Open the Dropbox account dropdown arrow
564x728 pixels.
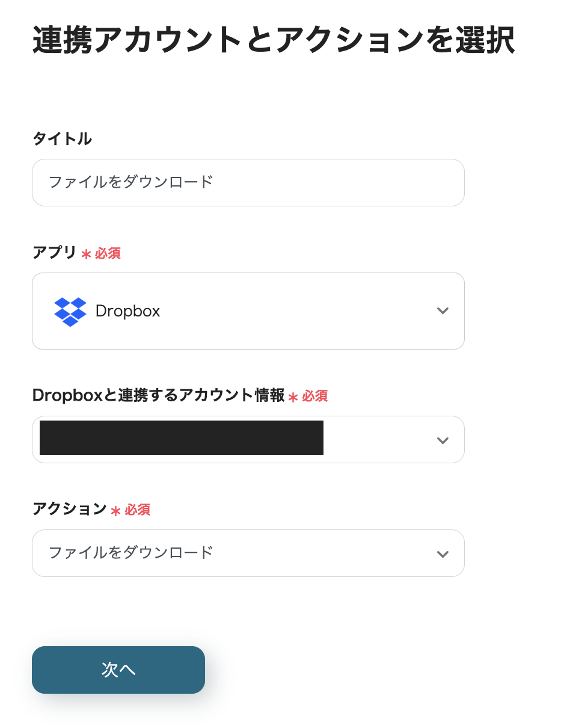[443, 440]
